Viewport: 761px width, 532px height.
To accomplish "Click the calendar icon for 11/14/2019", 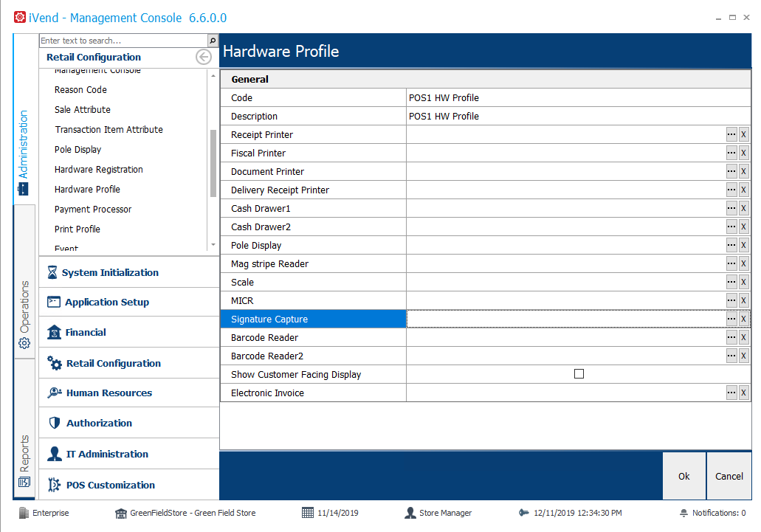I will pyautogui.click(x=308, y=513).
